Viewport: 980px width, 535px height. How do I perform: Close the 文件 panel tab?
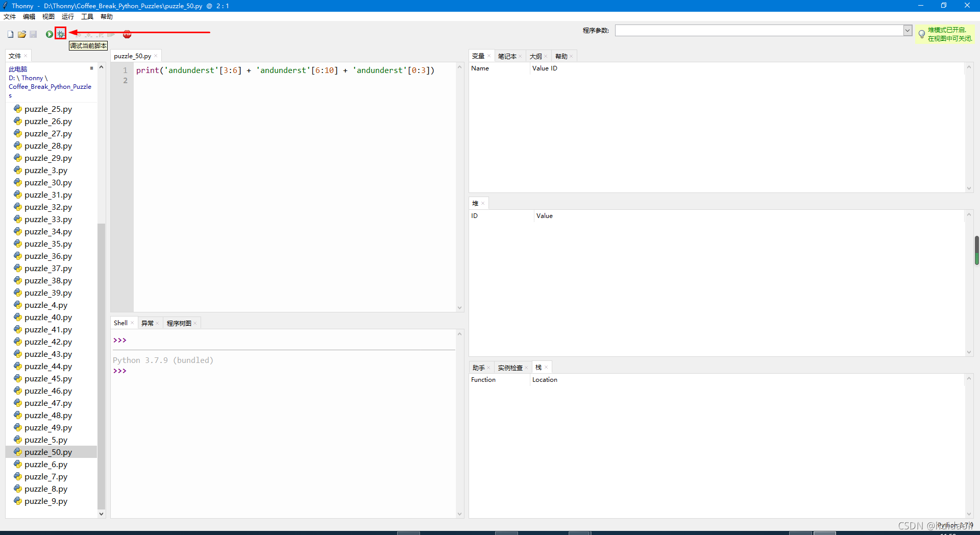[x=26, y=56]
